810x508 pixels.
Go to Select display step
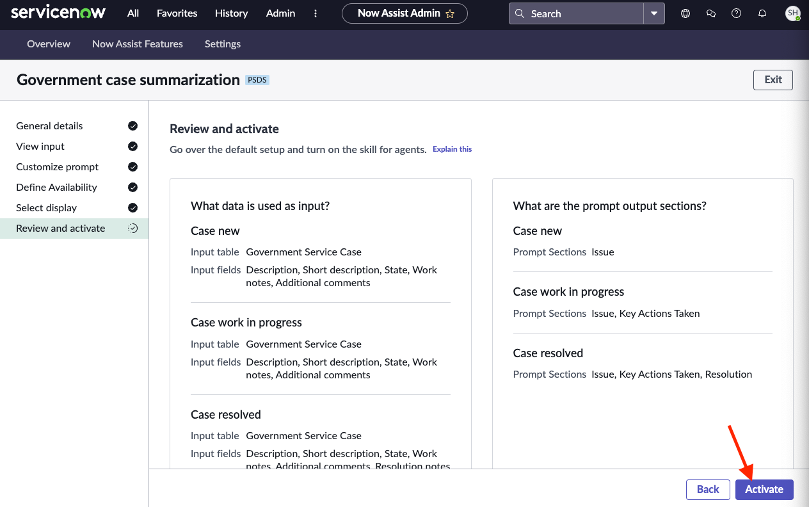[46, 208]
